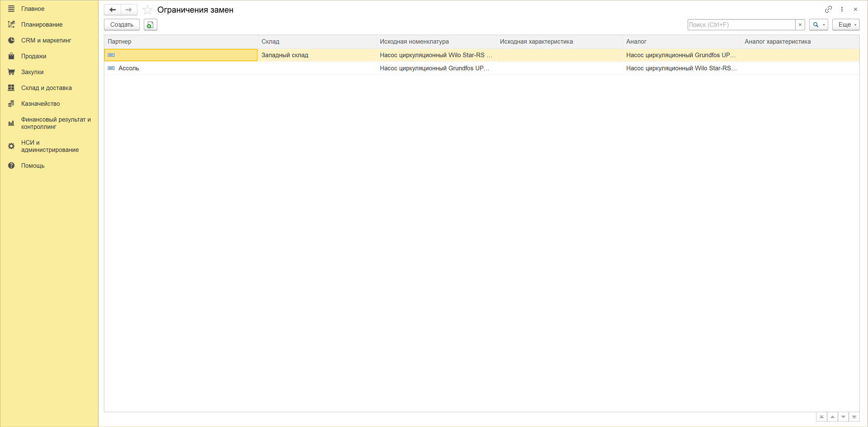This screenshot has width=868, height=427.
Task: Select Wilo Star-RS analog cell in Ассоль row
Action: click(682, 68)
